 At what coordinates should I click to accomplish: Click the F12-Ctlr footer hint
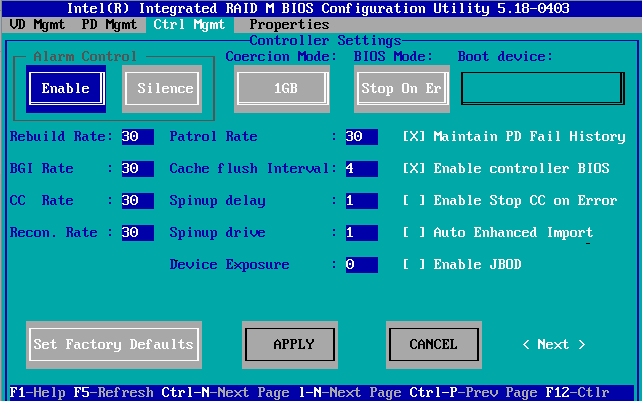[577, 392]
